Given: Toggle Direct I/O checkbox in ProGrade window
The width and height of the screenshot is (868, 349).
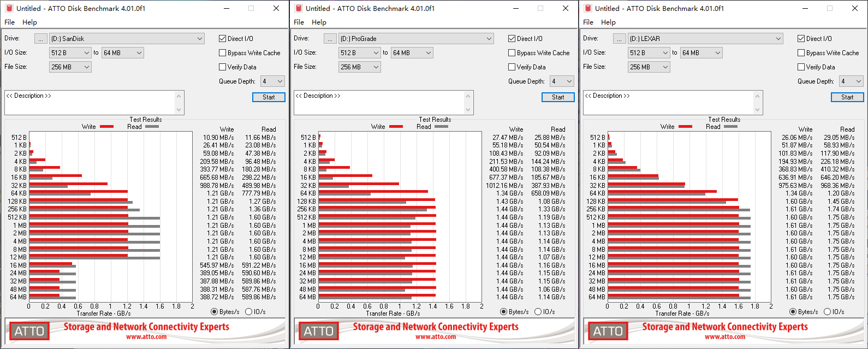Looking at the screenshot, I should point(512,39).
